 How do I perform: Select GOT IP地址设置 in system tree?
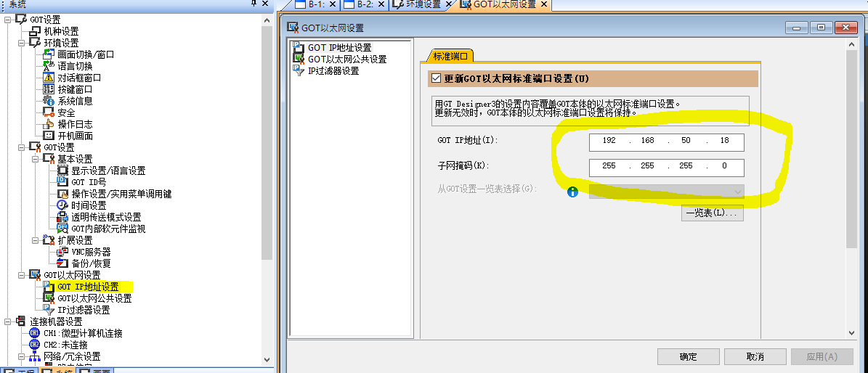click(x=88, y=287)
